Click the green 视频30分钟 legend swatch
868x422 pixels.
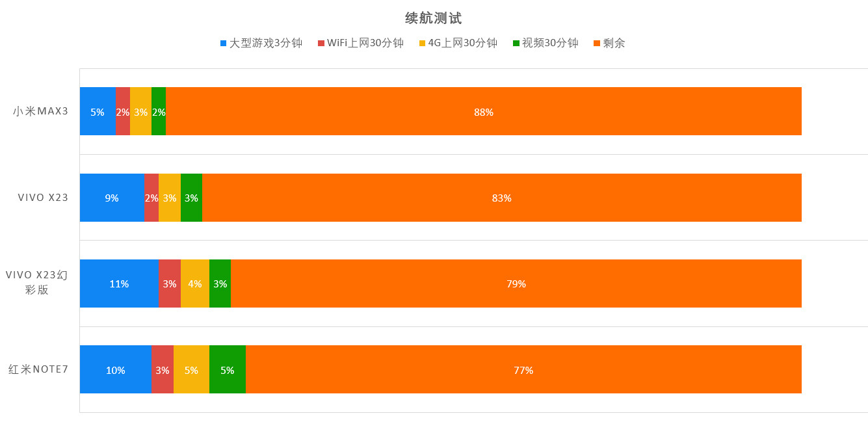tap(516, 44)
